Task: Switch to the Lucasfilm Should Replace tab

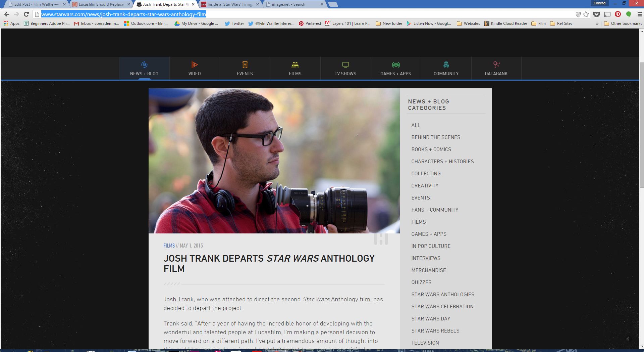Action: (101, 4)
